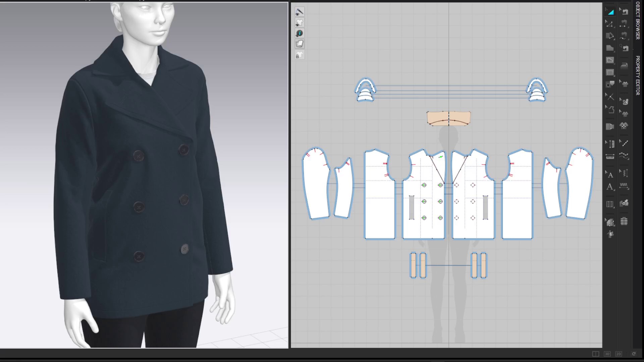The height and width of the screenshot is (362, 644).
Task: Select the Transform Pattern tool with cyan triangle
Action: point(610,12)
